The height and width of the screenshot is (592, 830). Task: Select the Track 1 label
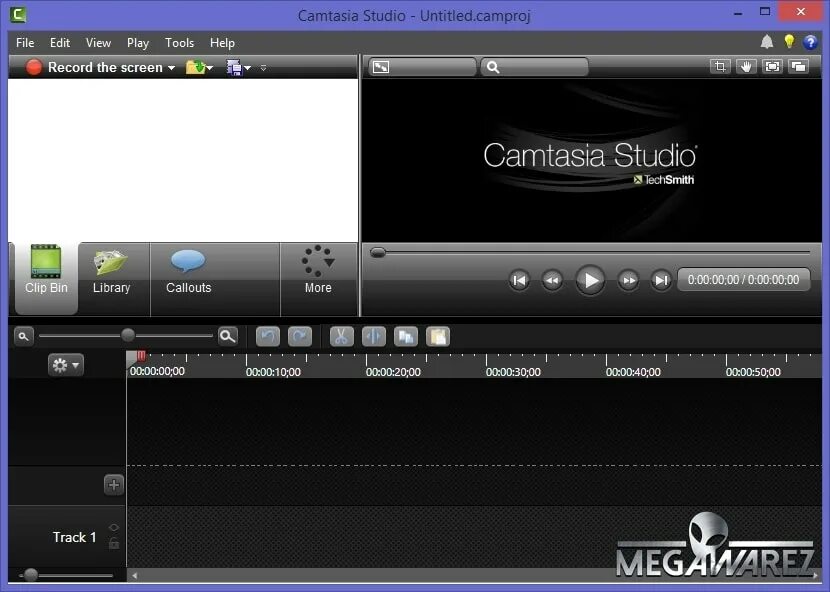pos(75,537)
